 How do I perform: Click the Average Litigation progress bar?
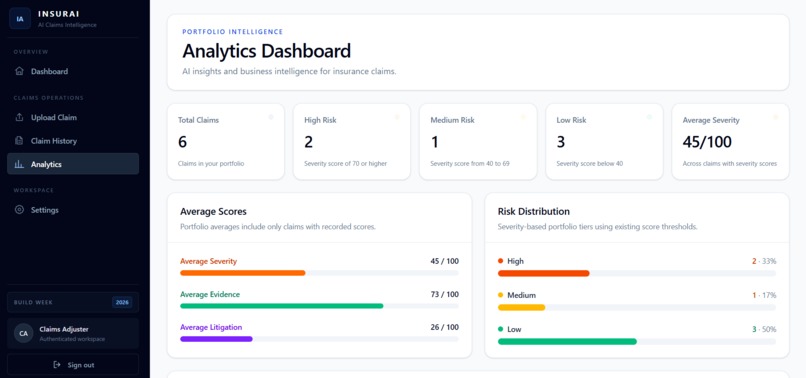(319, 339)
